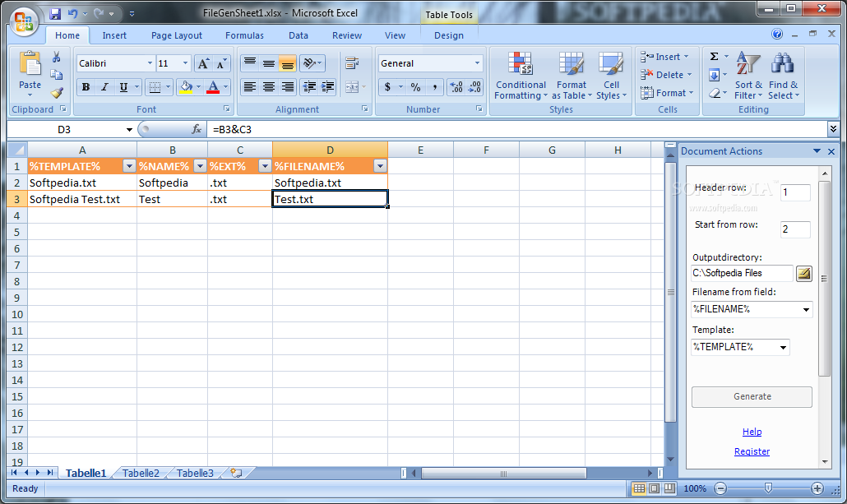The height and width of the screenshot is (504, 847).
Task: Open filter dropdown for %FILENAME% column
Action: click(380, 166)
